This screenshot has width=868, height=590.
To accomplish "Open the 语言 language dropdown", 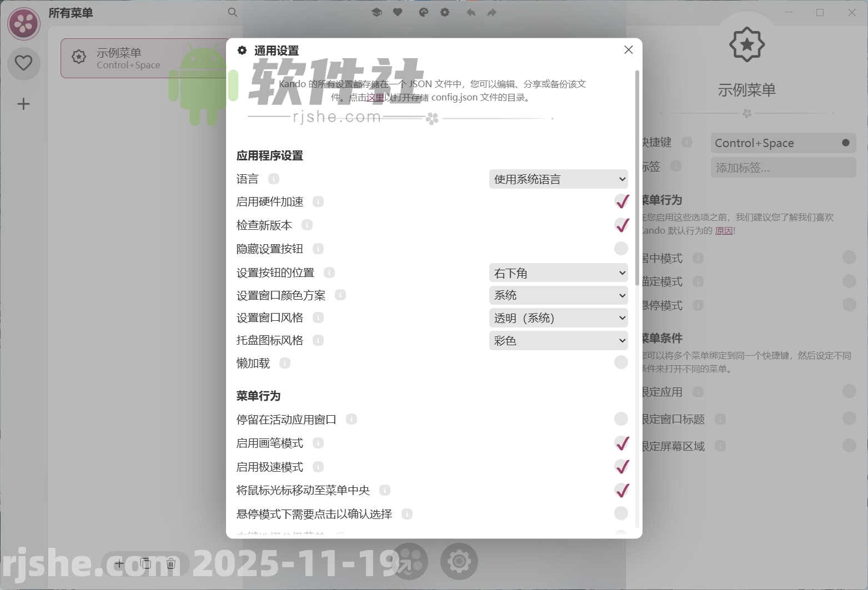I will point(558,179).
